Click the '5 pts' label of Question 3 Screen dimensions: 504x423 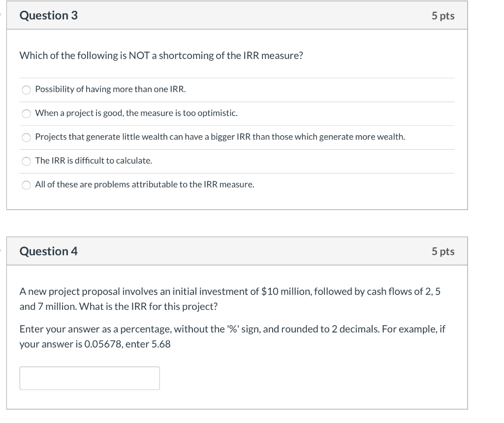click(x=443, y=16)
